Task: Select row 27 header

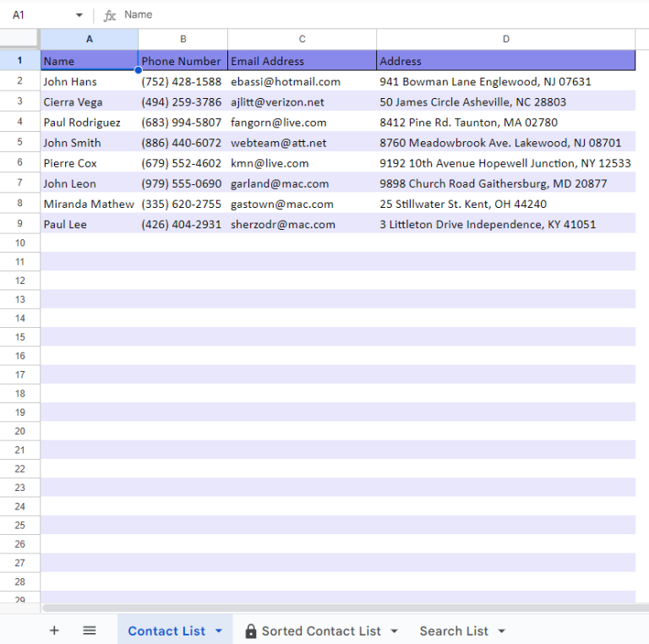Action: [20, 563]
